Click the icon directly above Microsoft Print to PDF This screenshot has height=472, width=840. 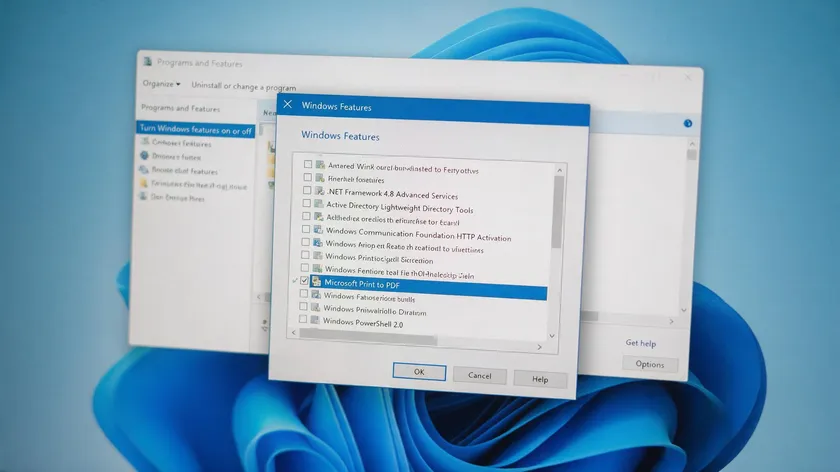pos(318,268)
